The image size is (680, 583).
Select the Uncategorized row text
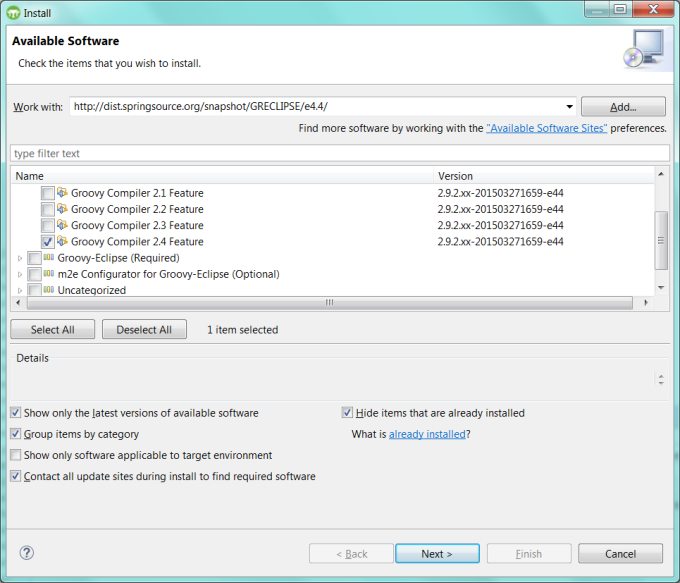(x=92, y=290)
